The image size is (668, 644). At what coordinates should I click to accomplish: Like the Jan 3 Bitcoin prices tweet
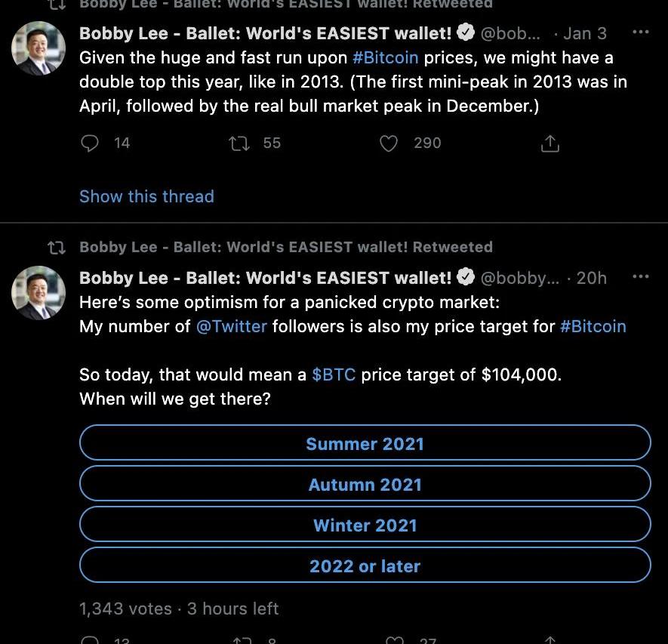coord(389,143)
